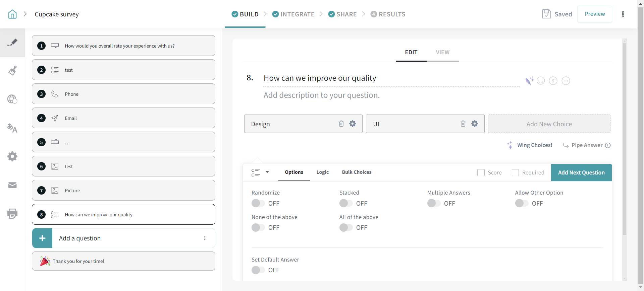Click the Add Next Question button
The height and width of the screenshot is (291, 644).
click(581, 172)
